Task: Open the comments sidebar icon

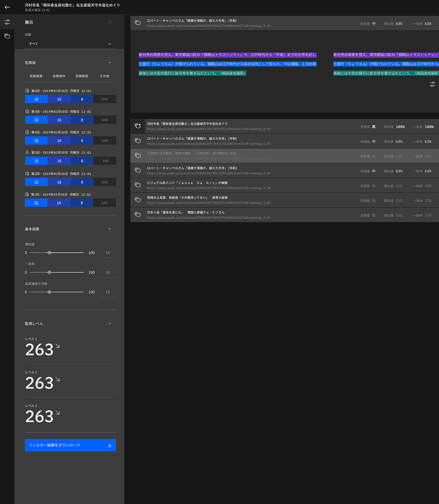Action: point(7,36)
